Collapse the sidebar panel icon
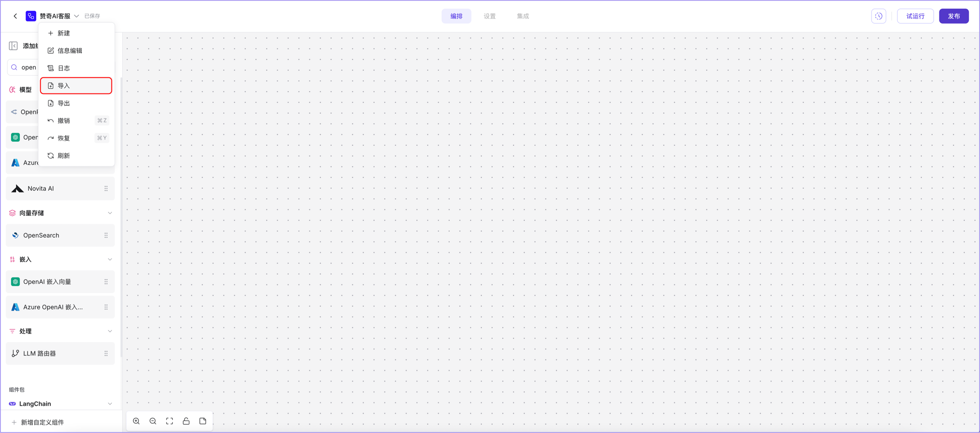 pyautogui.click(x=13, y=46)
